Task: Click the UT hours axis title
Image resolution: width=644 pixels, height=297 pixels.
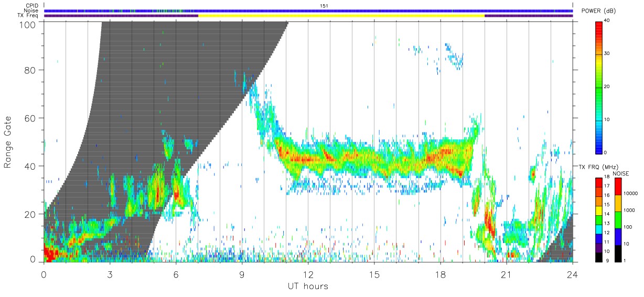Action: [307, 287]
